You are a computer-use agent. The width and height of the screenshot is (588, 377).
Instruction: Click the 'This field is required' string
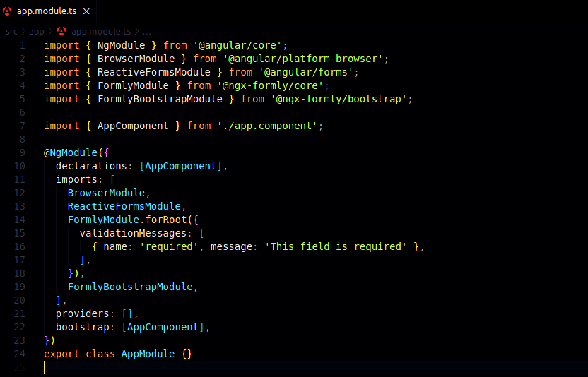[x=336, y=246]
